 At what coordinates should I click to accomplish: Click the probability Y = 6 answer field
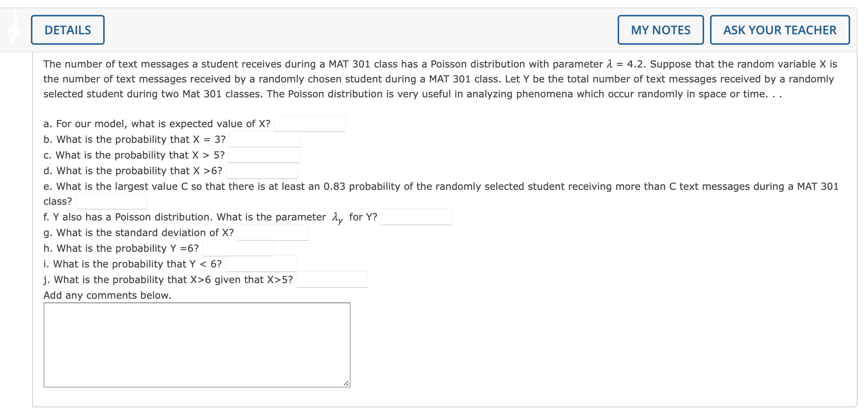[x=238, y=248]
